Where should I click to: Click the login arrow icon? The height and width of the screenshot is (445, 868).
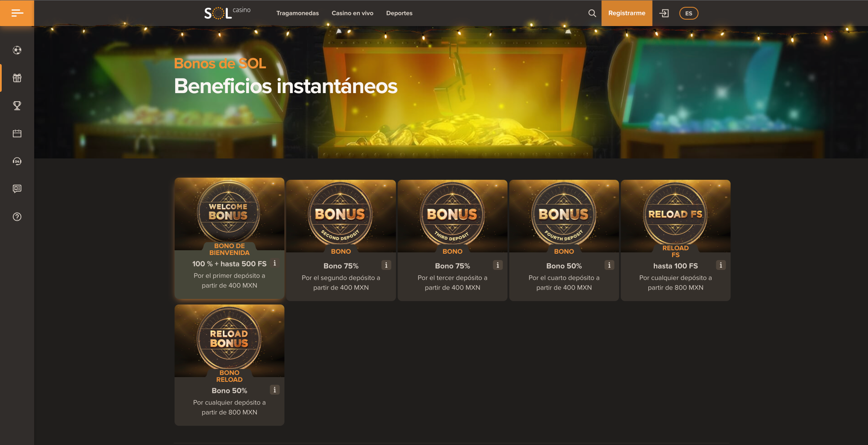tap(664, 13)
